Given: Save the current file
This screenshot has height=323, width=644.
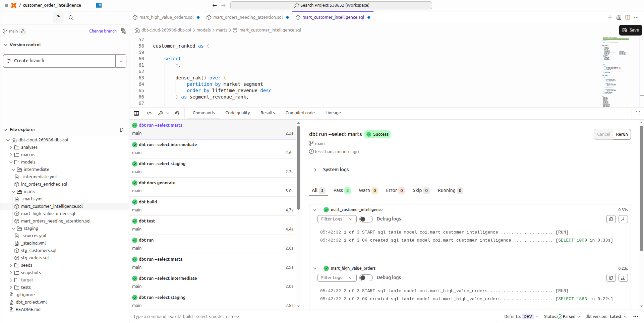Looking at the screenshot, I should 631,30.
